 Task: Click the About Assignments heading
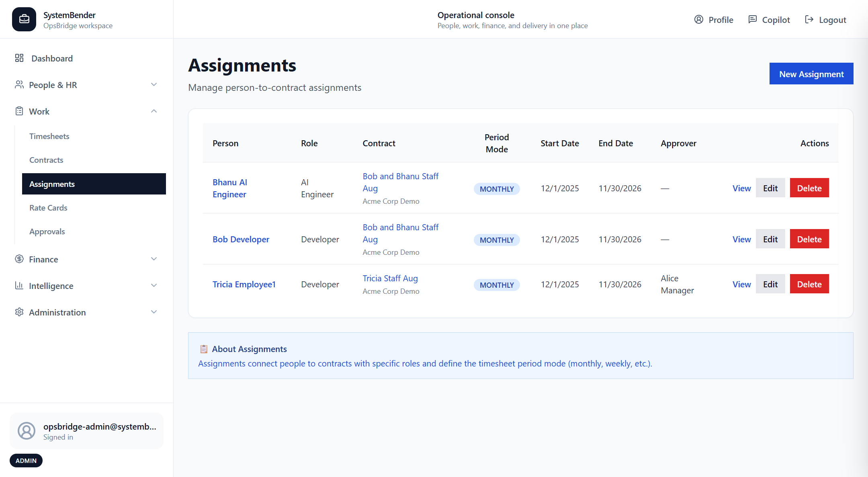[x=249, y=349]
